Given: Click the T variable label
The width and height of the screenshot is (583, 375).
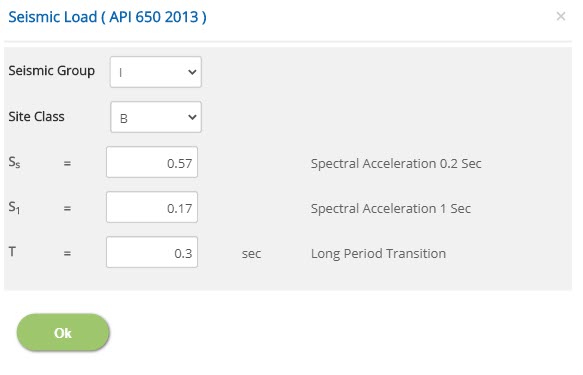Looking at the screenshot, I should [x=12, y=252].
